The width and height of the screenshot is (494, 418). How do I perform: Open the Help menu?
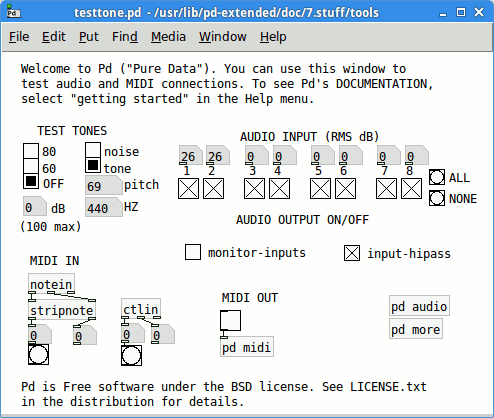point(273,37)
